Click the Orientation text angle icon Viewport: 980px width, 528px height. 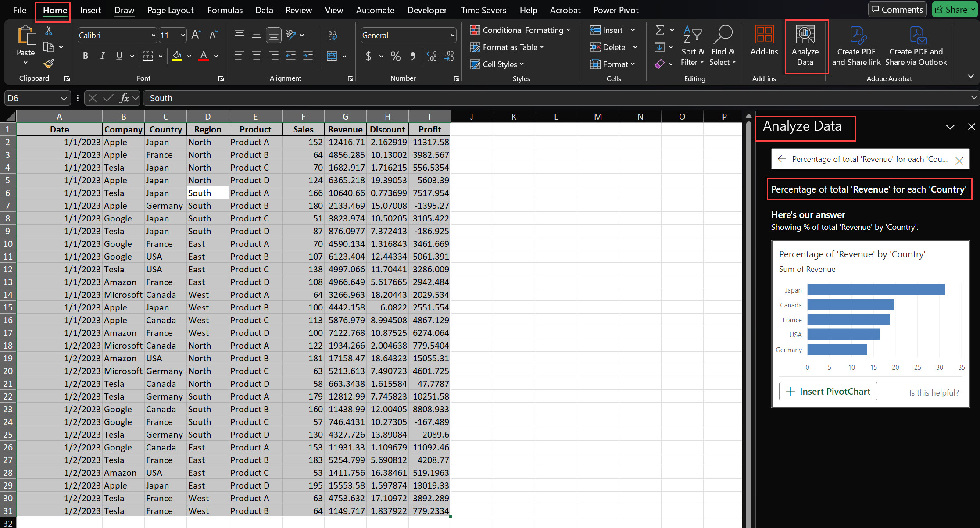tap(291, 35)
